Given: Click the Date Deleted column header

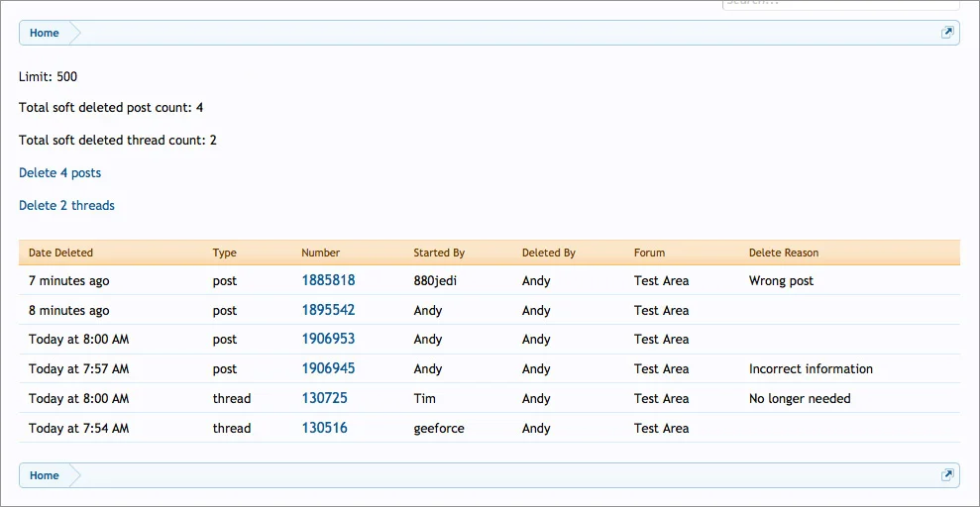Looking at the screenshot, I should (60, 253).
